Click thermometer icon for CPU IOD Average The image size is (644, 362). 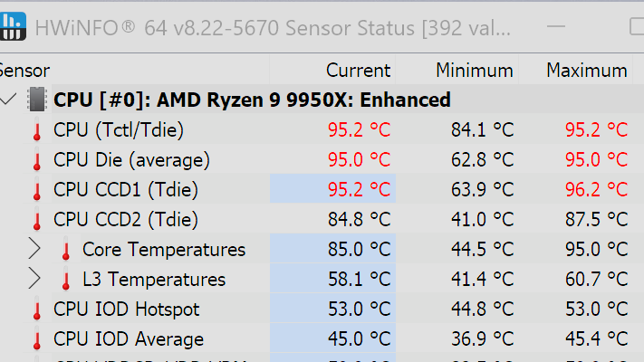pos(37,339)
